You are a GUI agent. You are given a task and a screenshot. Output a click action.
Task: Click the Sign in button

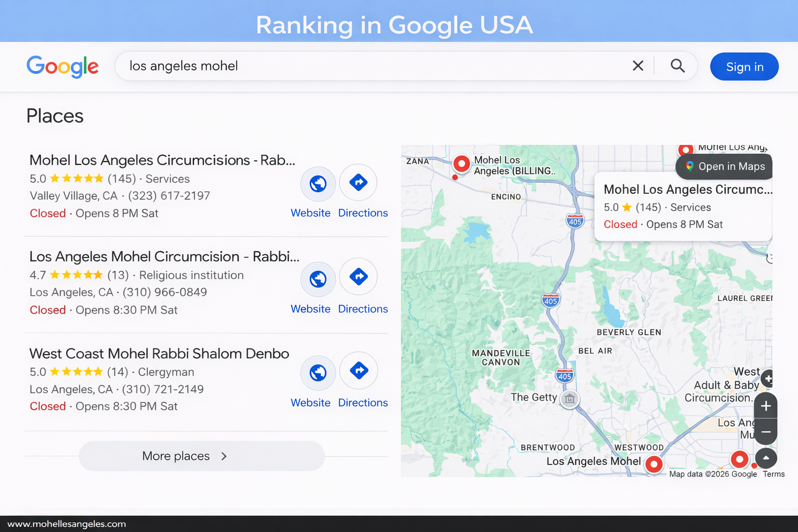coord(744,66)
